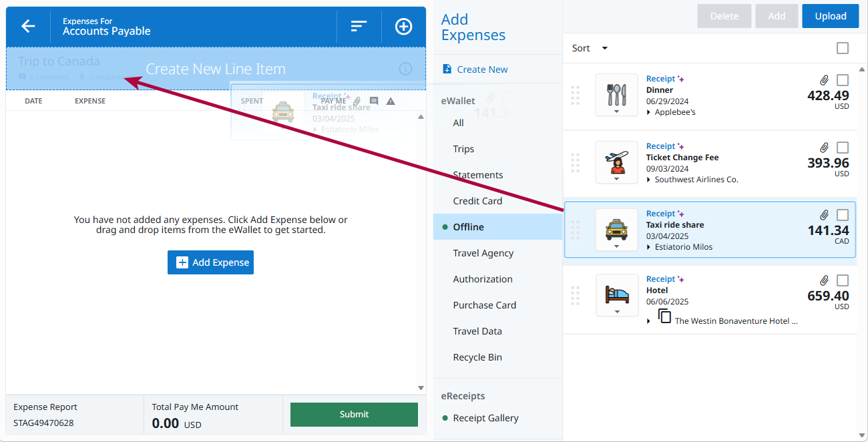Click the airline ticket icon on Ticket Change Fee
Image resolution: width=868 pixels, height=442 pixels.
616,161
